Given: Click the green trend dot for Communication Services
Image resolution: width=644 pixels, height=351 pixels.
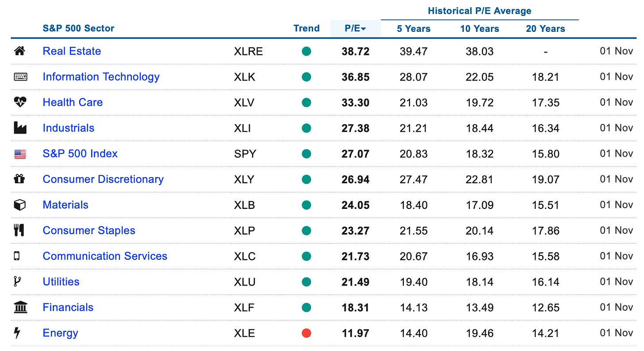Looking at the screenshot, I should point(307,256).
